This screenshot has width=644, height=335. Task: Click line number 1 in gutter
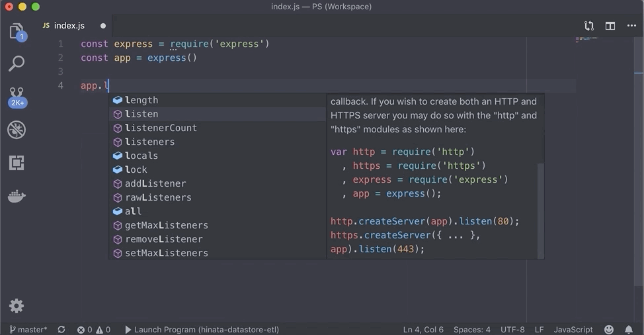pos(60,44)
